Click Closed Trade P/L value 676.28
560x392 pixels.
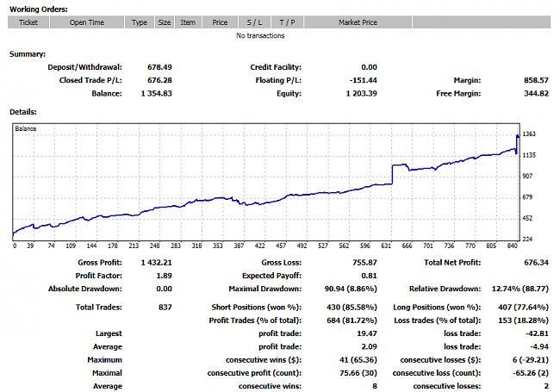tap(159, 80)
